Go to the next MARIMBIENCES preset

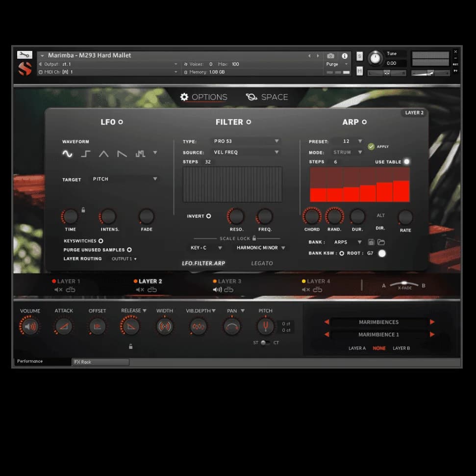(x=432, y=322)
